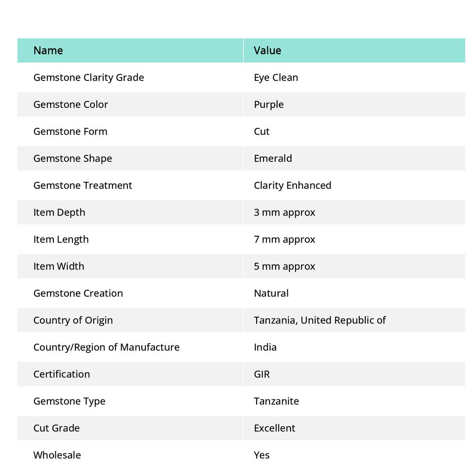Click the 'Cut Grade' label
Viewport: 476px width, 476px height.
pyautogui.click(x=56, y=428)
